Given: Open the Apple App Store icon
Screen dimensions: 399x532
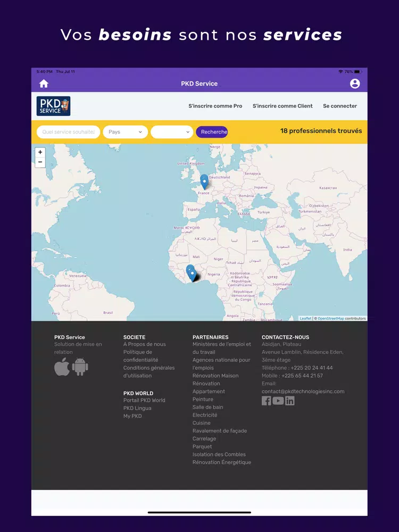Looking at the screenshot, I should [62, 367].
